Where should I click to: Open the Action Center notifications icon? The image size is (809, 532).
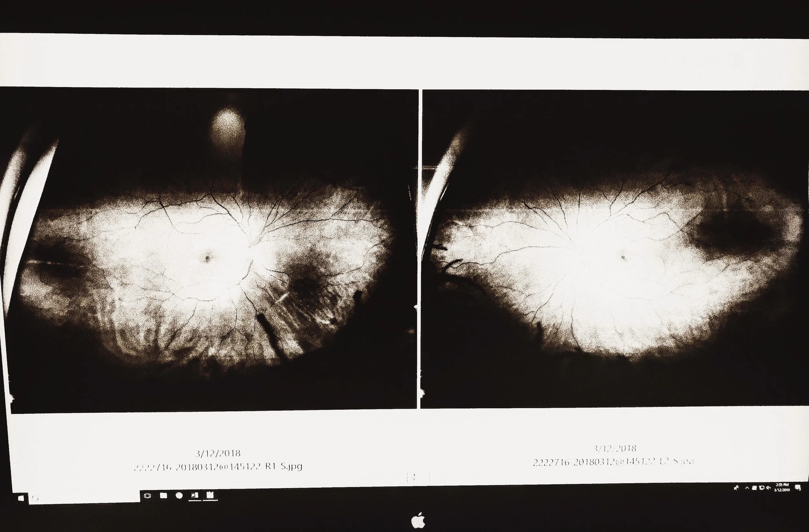click(x=798, y=488)
